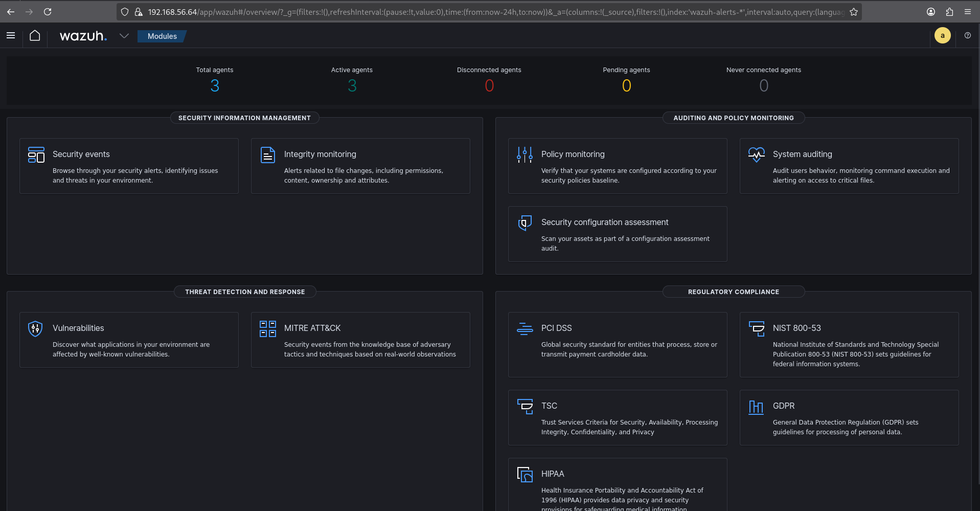This screenshot has width=980, height=511.
Task: Click the Active agents count
Action: point(352,85)
